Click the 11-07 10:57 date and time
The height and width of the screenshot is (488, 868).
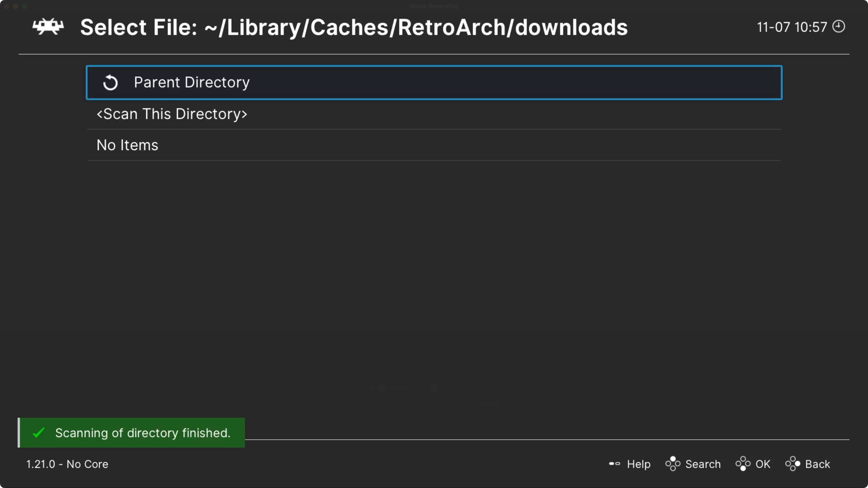click(x=792, y=27)
